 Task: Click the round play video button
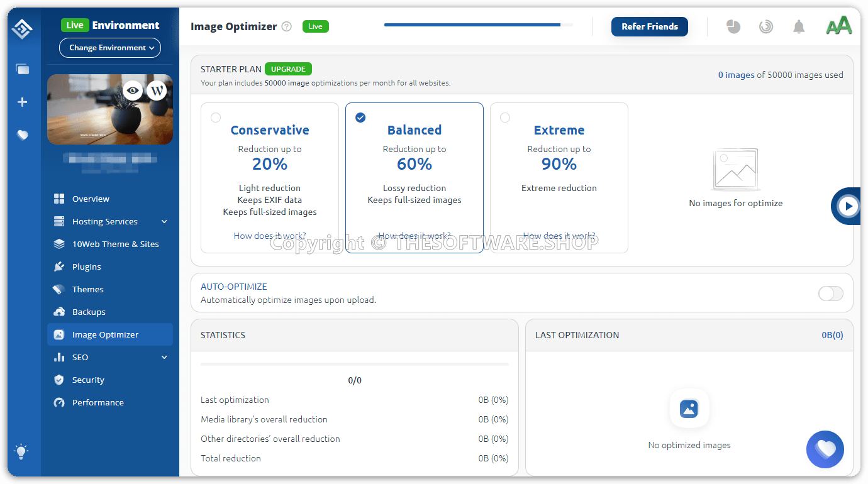coord(849,206)
